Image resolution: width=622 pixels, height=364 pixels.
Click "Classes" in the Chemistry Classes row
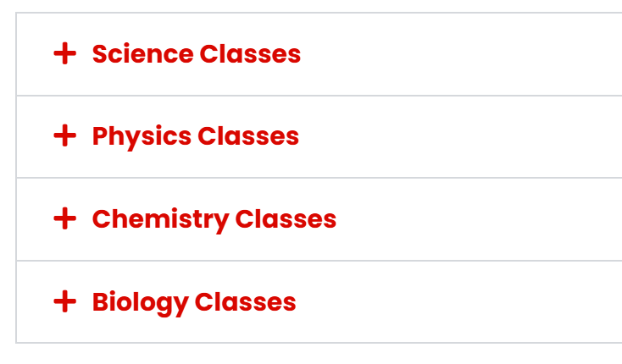[286, 219]
